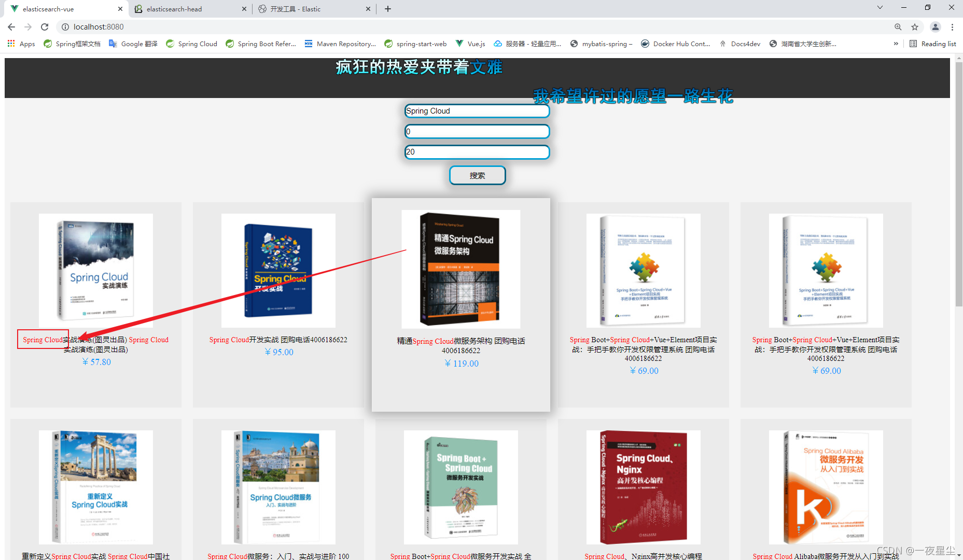Click the 搜索 search button
Viewport: 963px width, 560px height.
[477, 175]
